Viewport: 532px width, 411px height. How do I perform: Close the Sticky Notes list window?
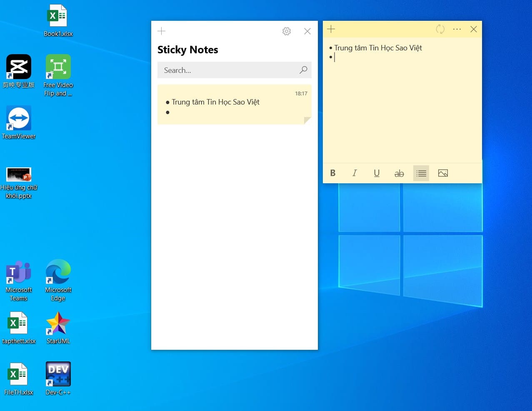point(307,31)
